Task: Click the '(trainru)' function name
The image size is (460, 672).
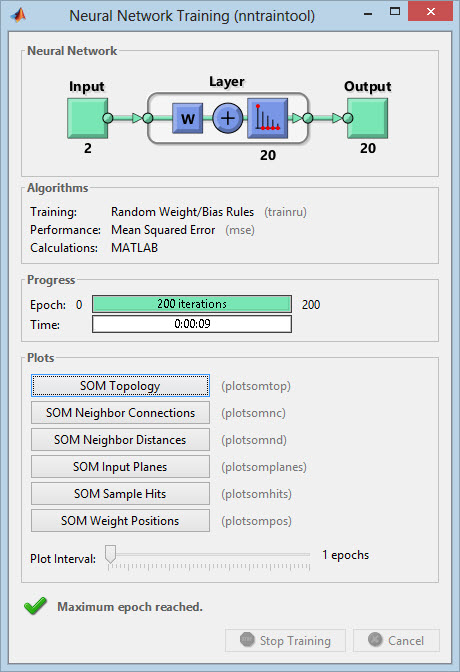Action: (286, 212)
